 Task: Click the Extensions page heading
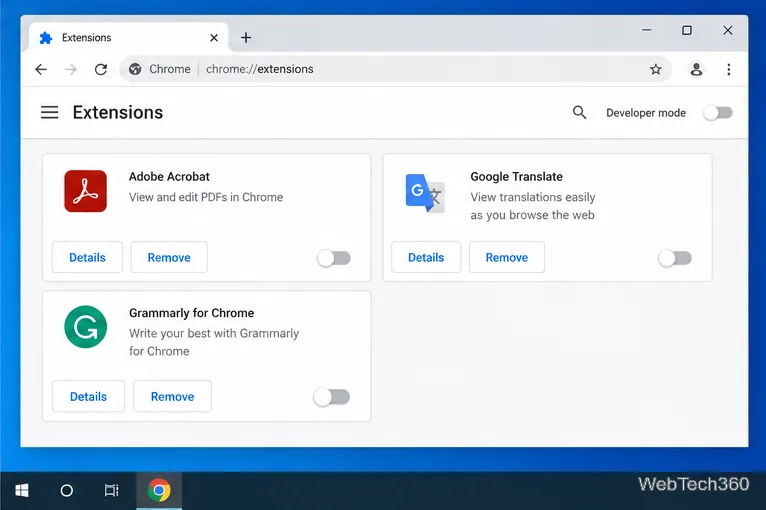(x=118, y=112)
